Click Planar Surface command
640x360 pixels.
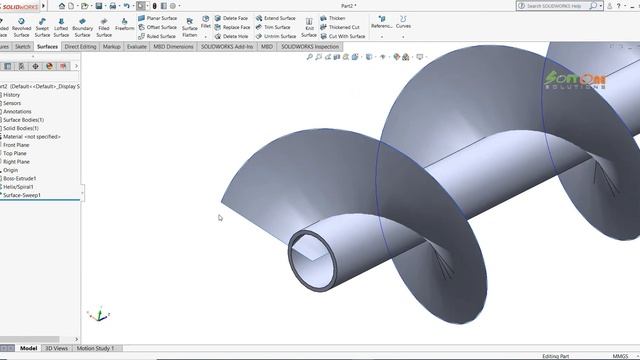[x=158, y=18]
